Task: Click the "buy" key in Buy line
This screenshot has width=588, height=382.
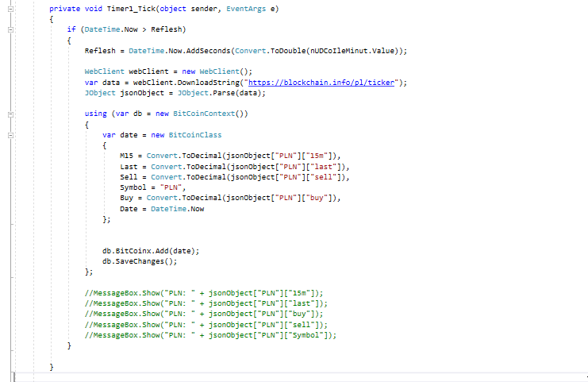Action: coord(317,198)
